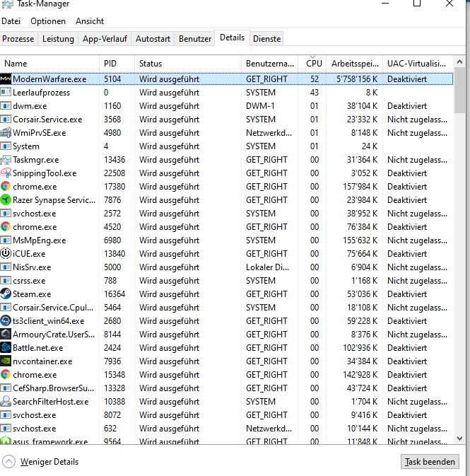
Task: Click the Weniger Details link
Action: tap(49, 462)
